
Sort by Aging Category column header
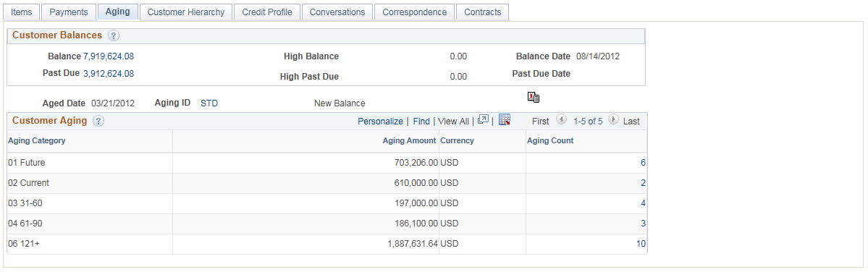pos(36,140)
